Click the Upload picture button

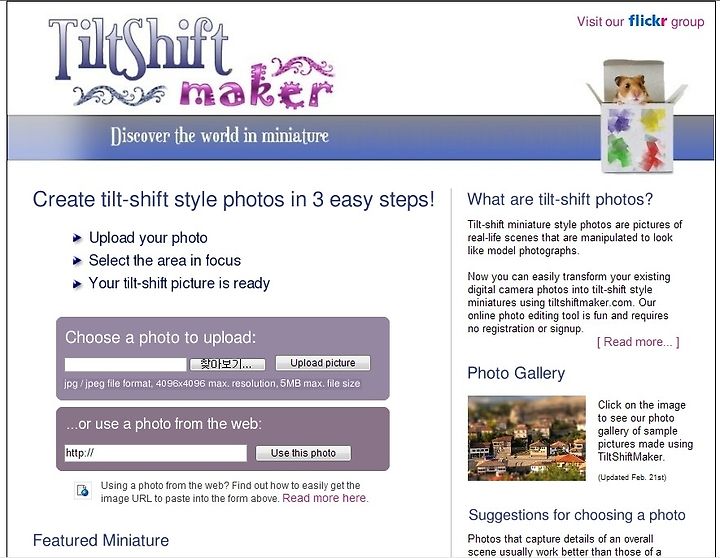click(x=323, y=363)
